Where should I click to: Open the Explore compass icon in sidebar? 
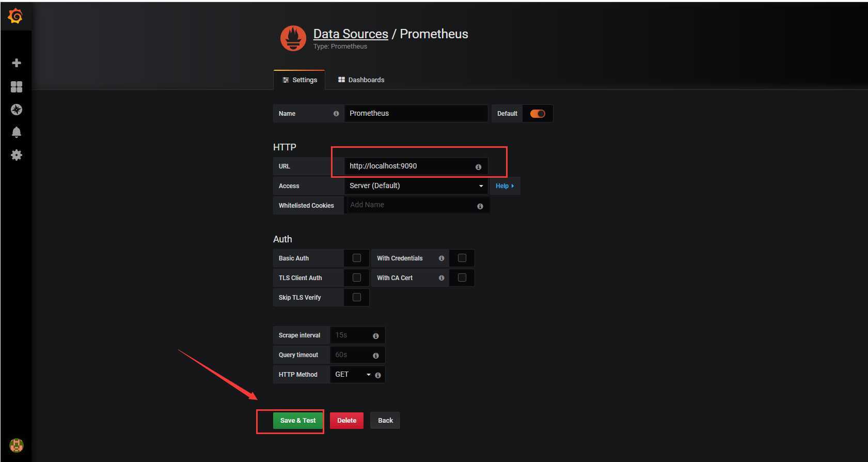pyautogui.click(x=17, y=110)
